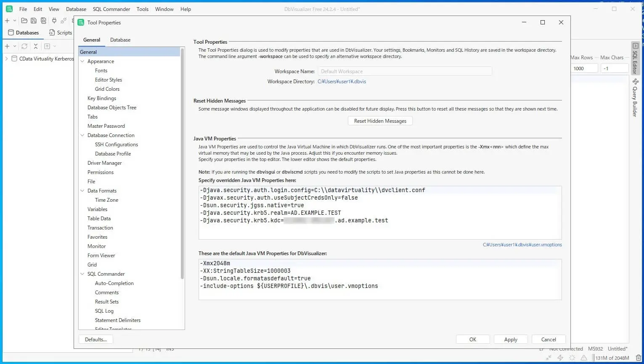Open the File menu
Screen dimensions: 644x364
pyautogui.click(x=23, y=9)
